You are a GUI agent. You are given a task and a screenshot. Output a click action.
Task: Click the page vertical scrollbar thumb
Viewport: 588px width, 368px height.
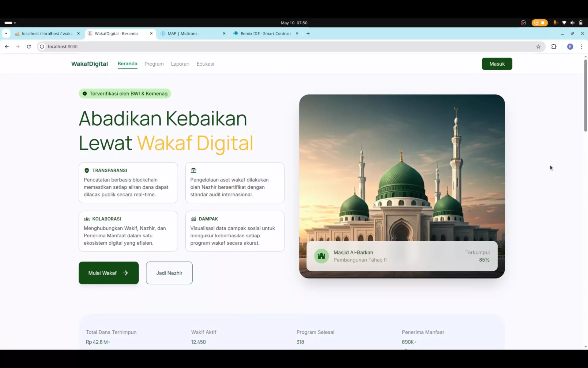pyautogui.click(x=586, y=95)
